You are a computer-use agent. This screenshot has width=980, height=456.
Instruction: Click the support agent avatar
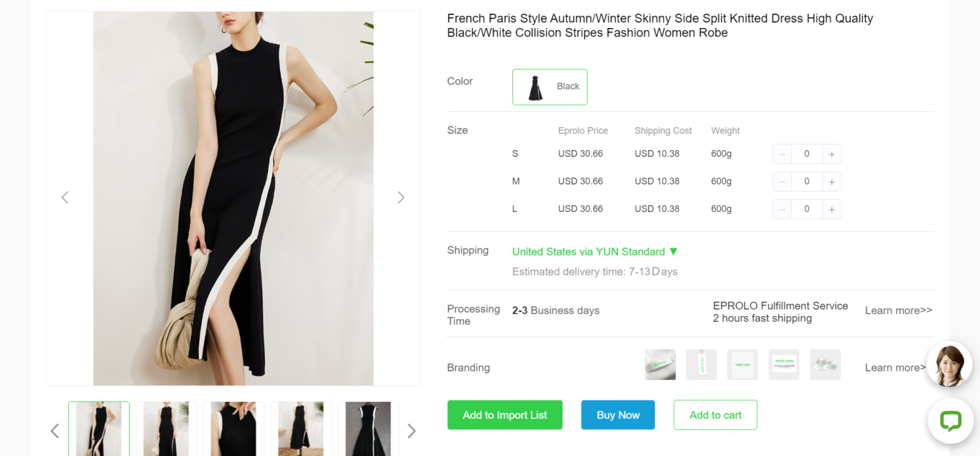(949, 364)
